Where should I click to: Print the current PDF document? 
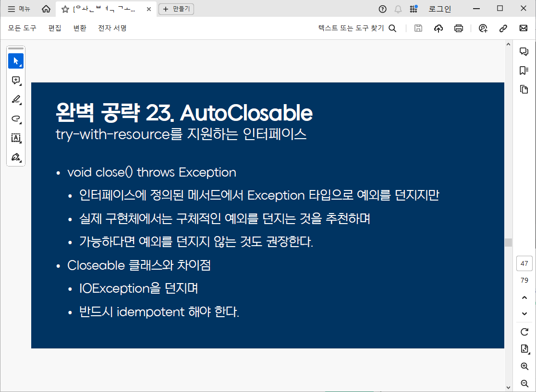click(x=459, y=28)
